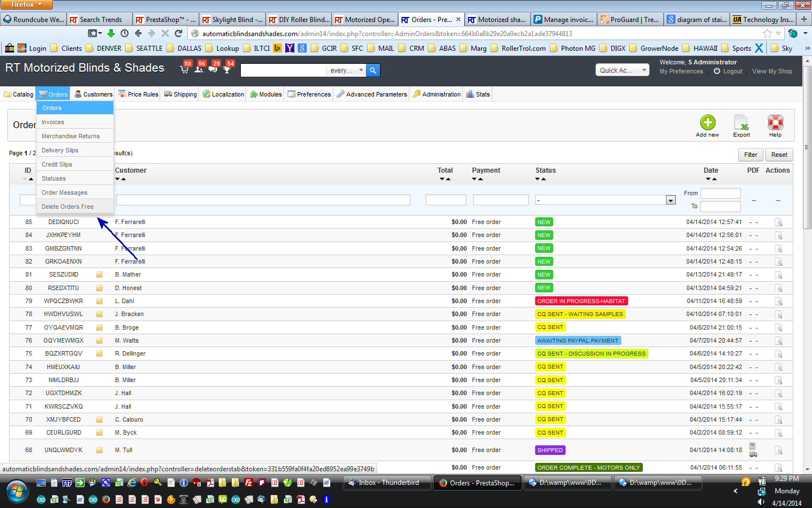Expand the Status filter dropdown
Viewport: 812px width, 508px height.
click(670, 200)
